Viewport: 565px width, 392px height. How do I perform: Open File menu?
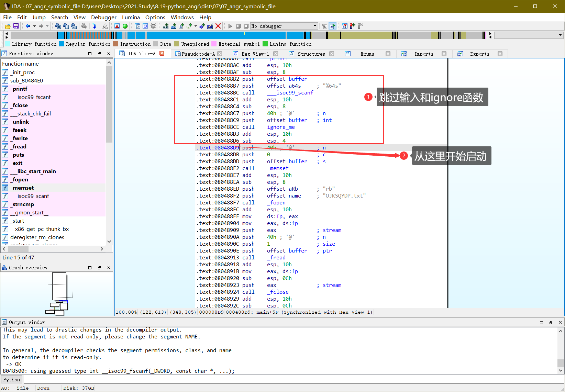point(7,17)
